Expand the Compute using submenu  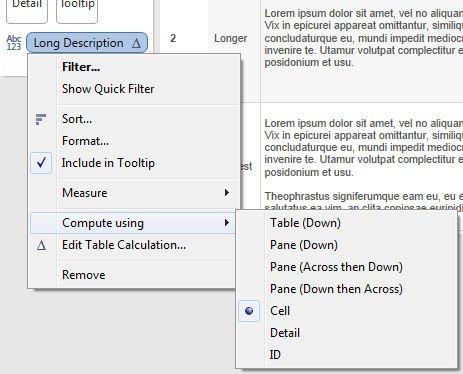(133, 223)
